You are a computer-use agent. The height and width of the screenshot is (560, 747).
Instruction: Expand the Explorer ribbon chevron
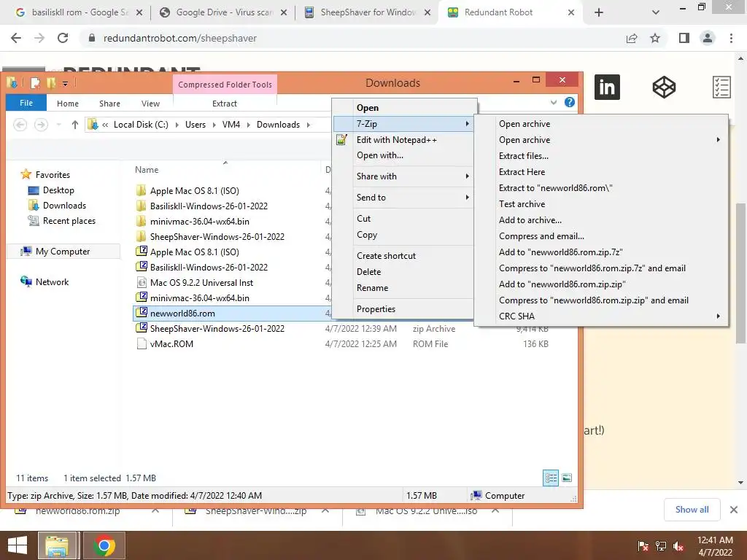(x=554, y=102)
